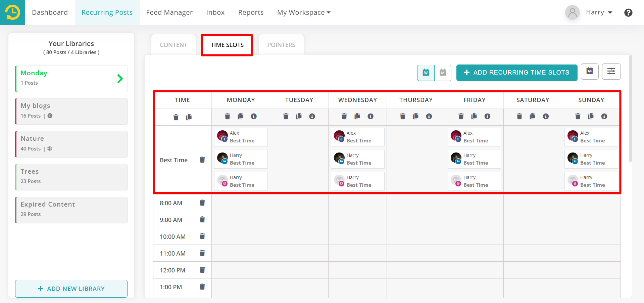Viewport: 644px width, 303px height.
Task: Copy all slots in the TIME column
Action: 189,117
